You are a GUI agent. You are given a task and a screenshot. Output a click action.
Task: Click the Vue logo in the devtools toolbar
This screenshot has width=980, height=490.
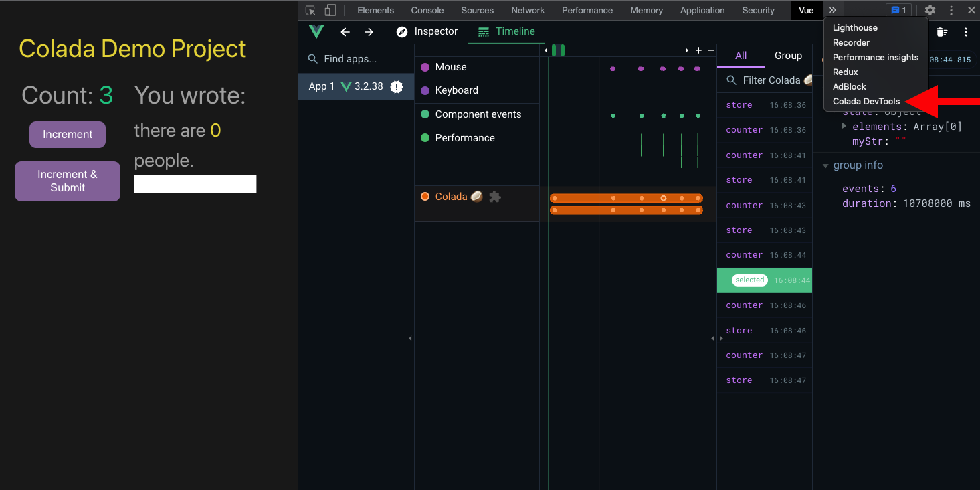[316, 31]
